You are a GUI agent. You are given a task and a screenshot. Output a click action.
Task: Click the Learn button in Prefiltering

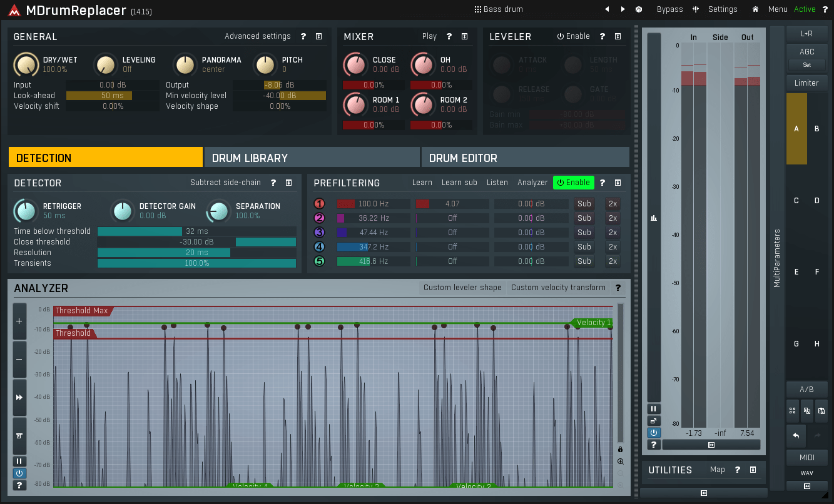[x=422, y=183]
